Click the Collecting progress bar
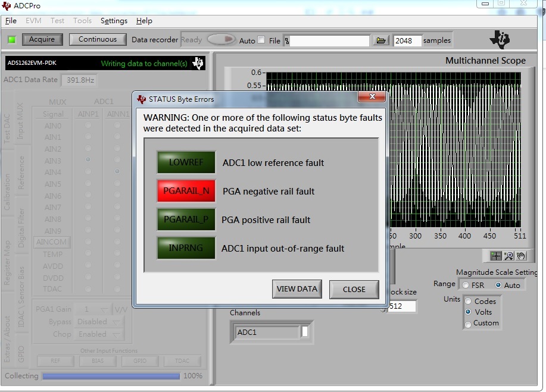Image resolution: width=546 pixels, height=392 pixels. [111, 376]
